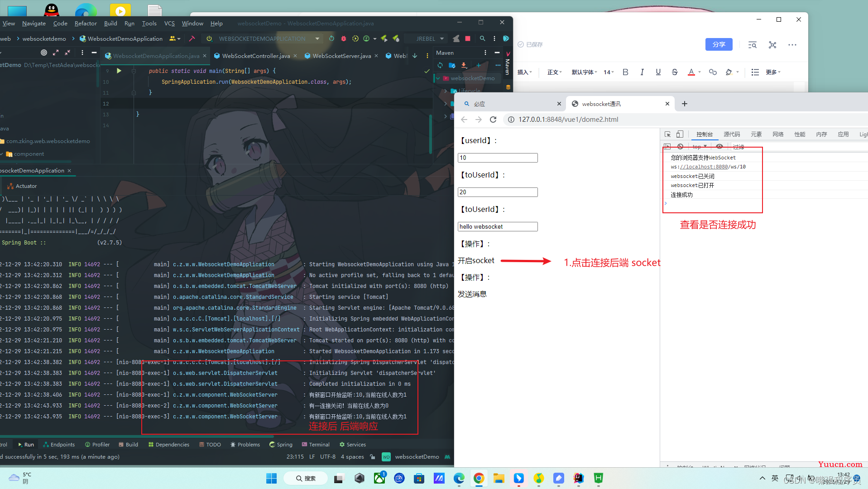Click the DevTools console 过滤 filter field
This screenshot has height=489, width=868.
tap(799, 146)
